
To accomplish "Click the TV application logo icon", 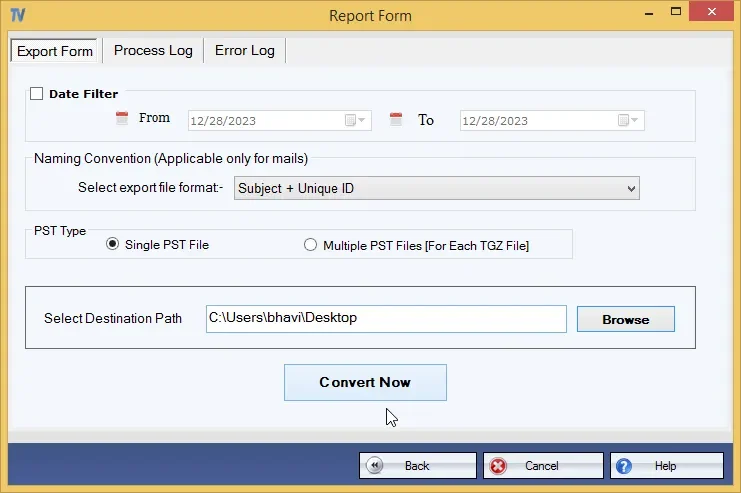I will (x=17, y=15).
